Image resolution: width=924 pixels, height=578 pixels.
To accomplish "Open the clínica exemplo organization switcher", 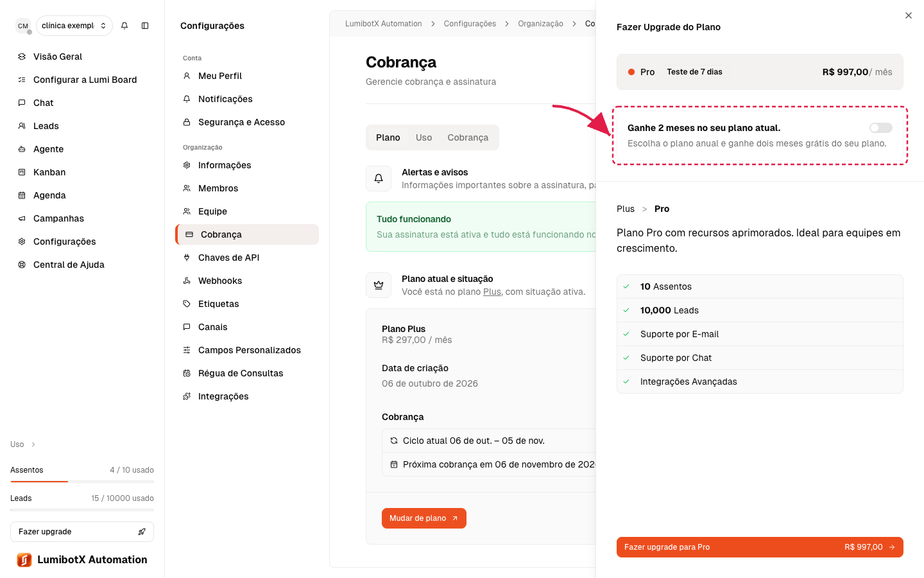I will (74, 26).
